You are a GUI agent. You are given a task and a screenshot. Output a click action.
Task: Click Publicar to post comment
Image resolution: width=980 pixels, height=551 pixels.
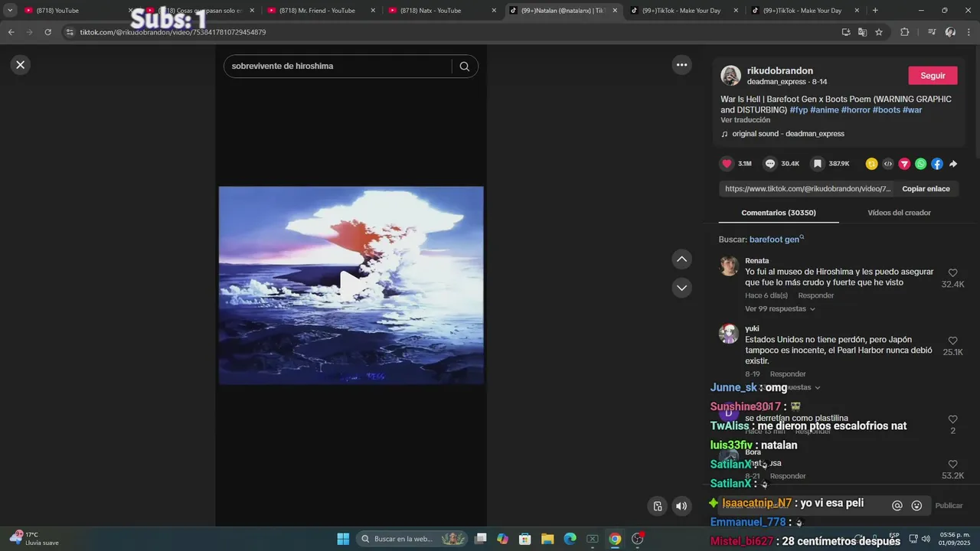pos(949,506)
